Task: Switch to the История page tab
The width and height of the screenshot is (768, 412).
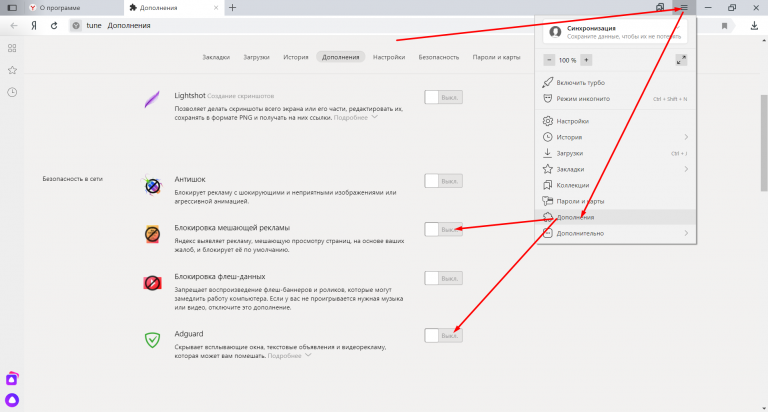Action: tap(295, 57)
